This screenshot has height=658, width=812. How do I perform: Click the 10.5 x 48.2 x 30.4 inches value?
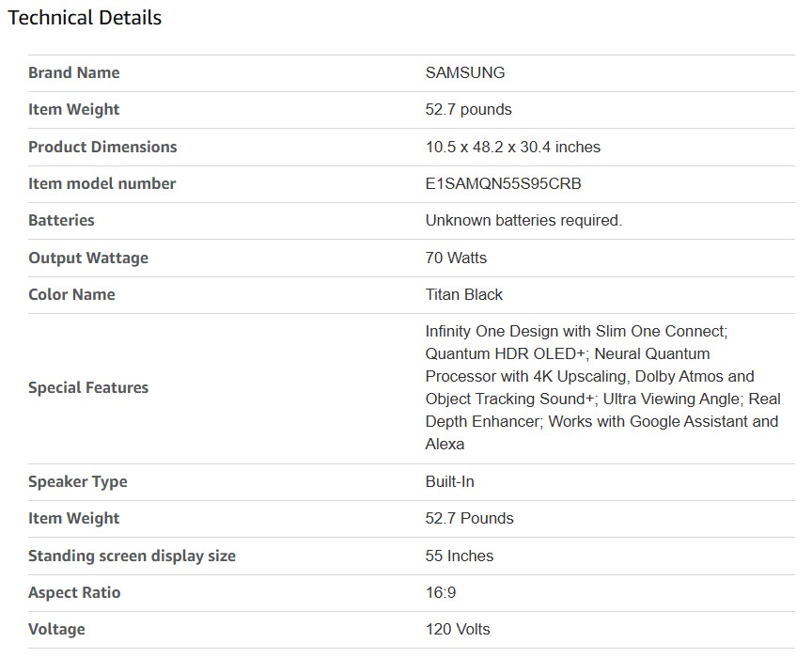click(x=512, y=147)
